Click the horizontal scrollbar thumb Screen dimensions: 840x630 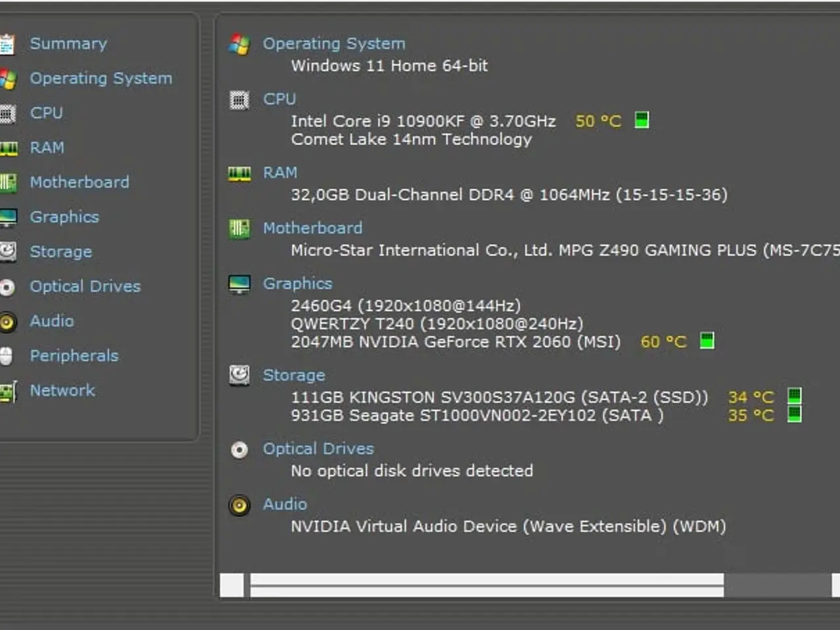(487, 585)
